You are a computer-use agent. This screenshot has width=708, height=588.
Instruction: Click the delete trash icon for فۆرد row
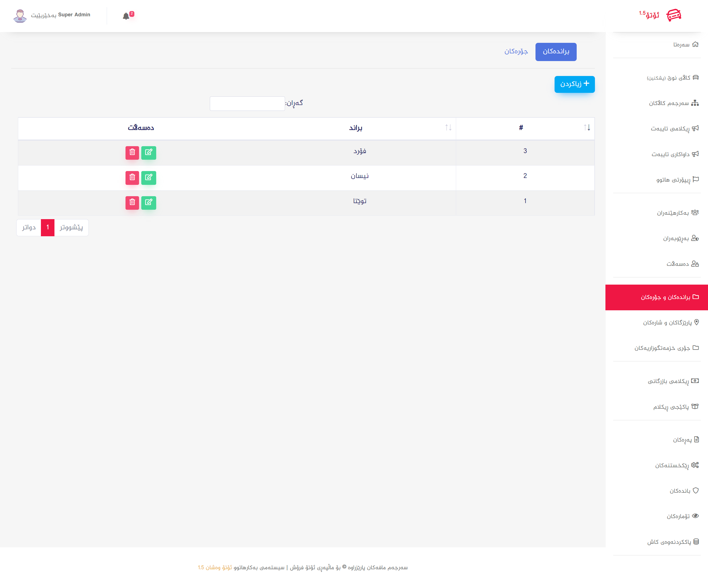[x=132, y=152]
